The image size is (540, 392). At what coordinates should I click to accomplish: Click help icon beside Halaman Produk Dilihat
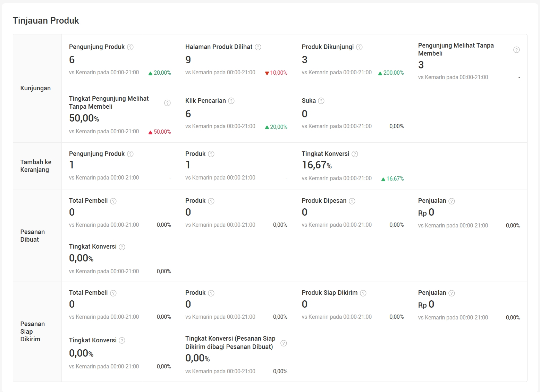[x=258, y=47]
